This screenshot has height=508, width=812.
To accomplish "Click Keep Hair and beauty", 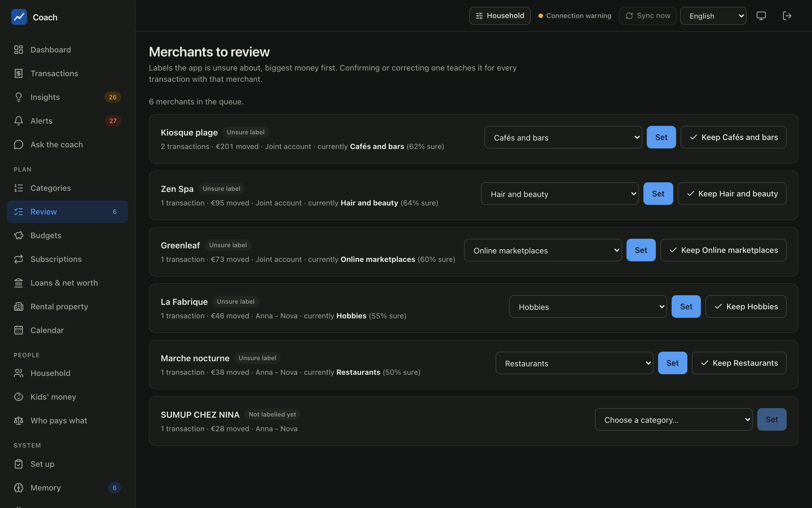I will coord(732,194).
